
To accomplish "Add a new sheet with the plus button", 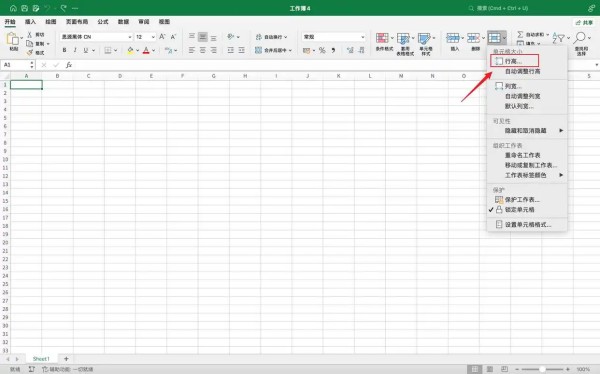I will (x=66, y=359).
